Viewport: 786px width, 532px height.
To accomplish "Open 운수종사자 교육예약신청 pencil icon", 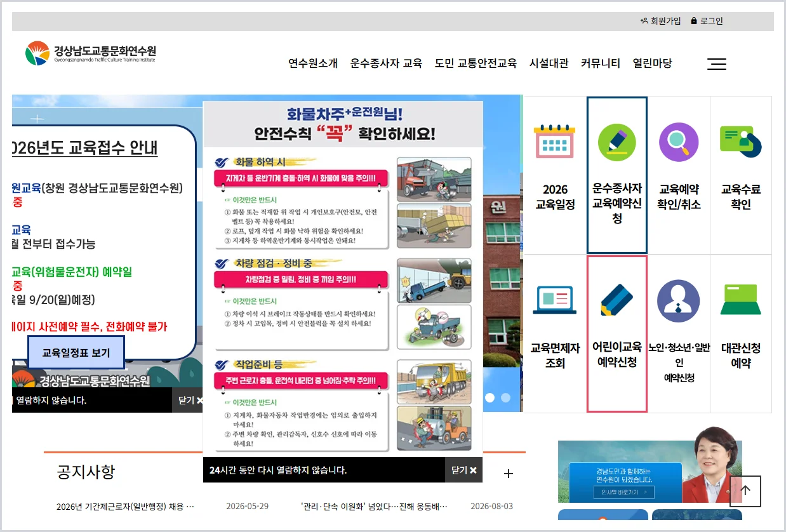I will point(616,142).
